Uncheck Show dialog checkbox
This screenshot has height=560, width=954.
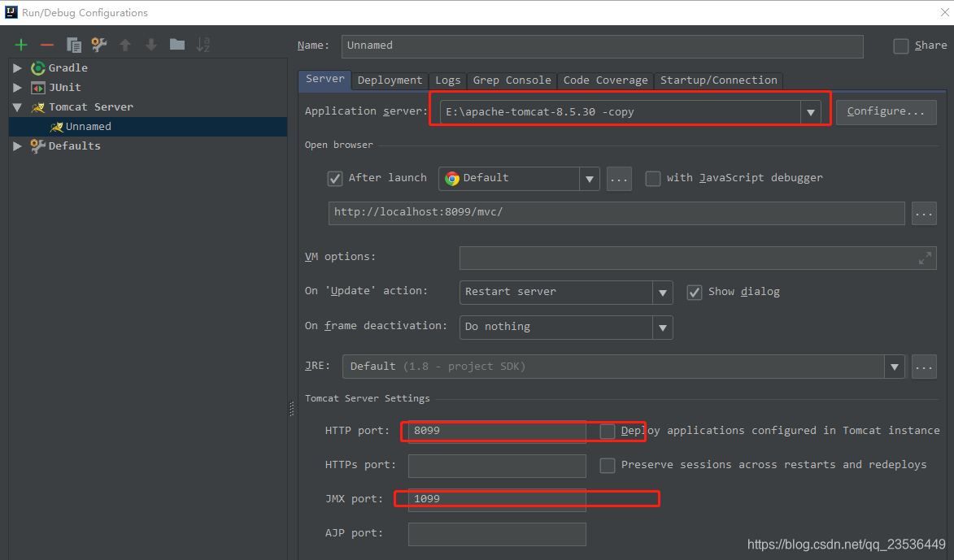click(x=695, y=293)
